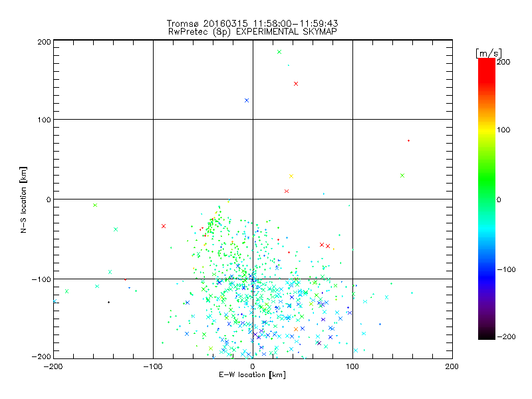Click the '0' label on the color bar
The width and height of the screenshot is (532, 399).
pyautogui.click(x=499, y=200)
